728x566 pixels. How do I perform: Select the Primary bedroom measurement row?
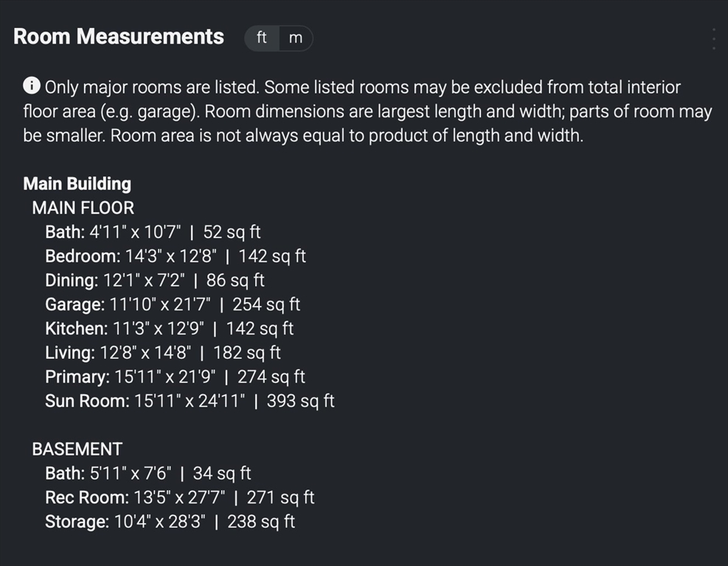pos(175,377)
